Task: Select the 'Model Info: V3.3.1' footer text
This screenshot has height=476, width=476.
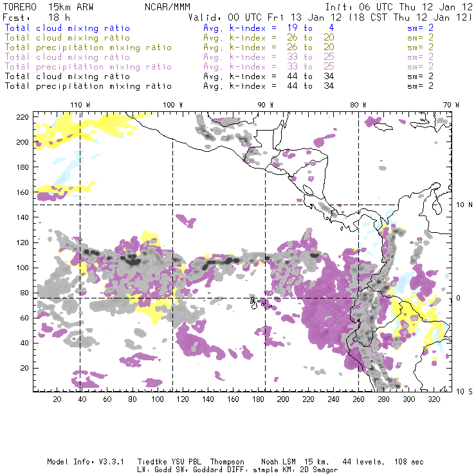Action: click(x=86, y=462)
